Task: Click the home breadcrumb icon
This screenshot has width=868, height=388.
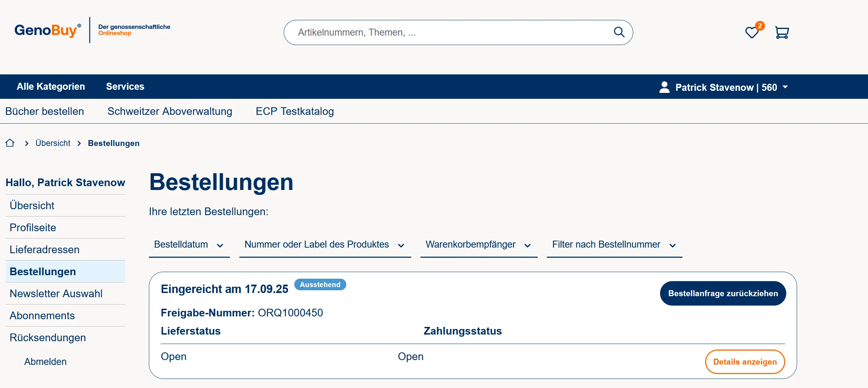Action: pyautogui.click(x=10, y=143)
